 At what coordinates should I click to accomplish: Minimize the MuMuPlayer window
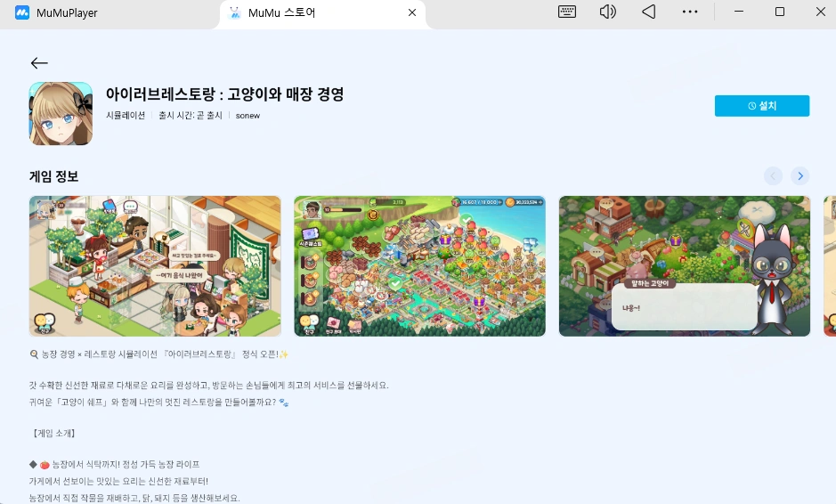click(739, 12)
